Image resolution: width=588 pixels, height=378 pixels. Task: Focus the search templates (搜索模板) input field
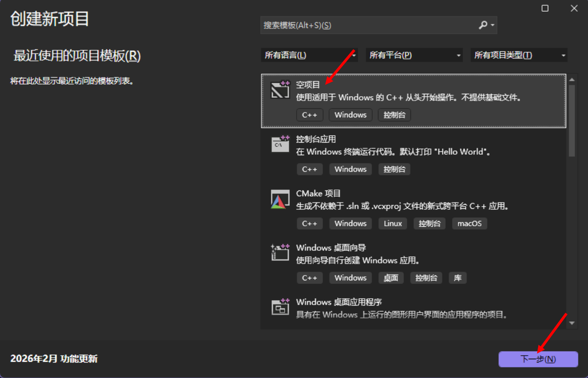pyautogui.click(x=368, y=25)
